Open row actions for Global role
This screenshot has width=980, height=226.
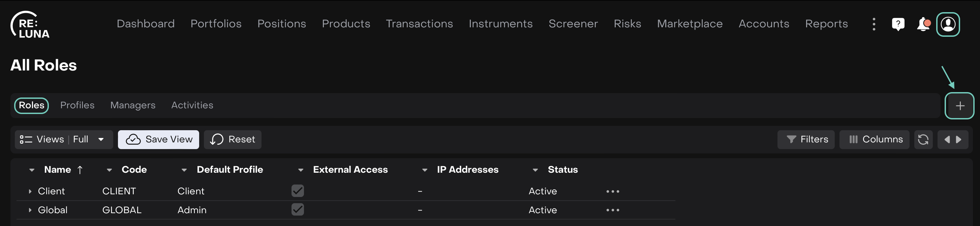point(613,210)
